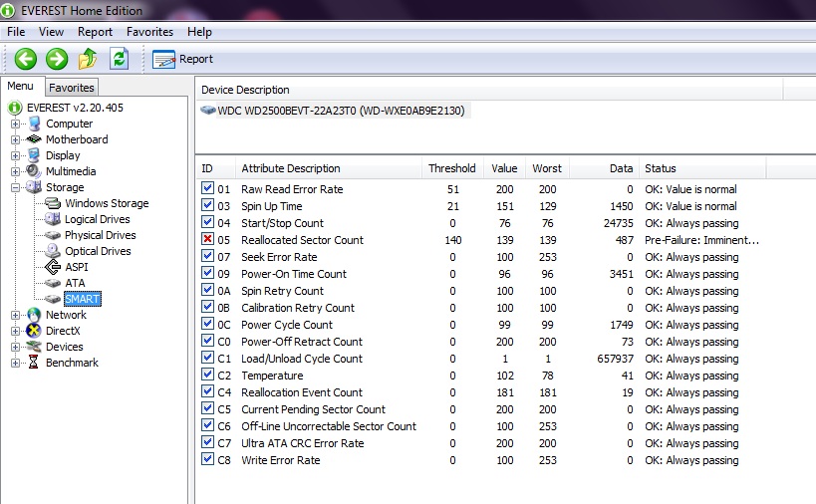Select the 'Reallocation Event Count' row text
816x504 pixels.
coord(302,392)
